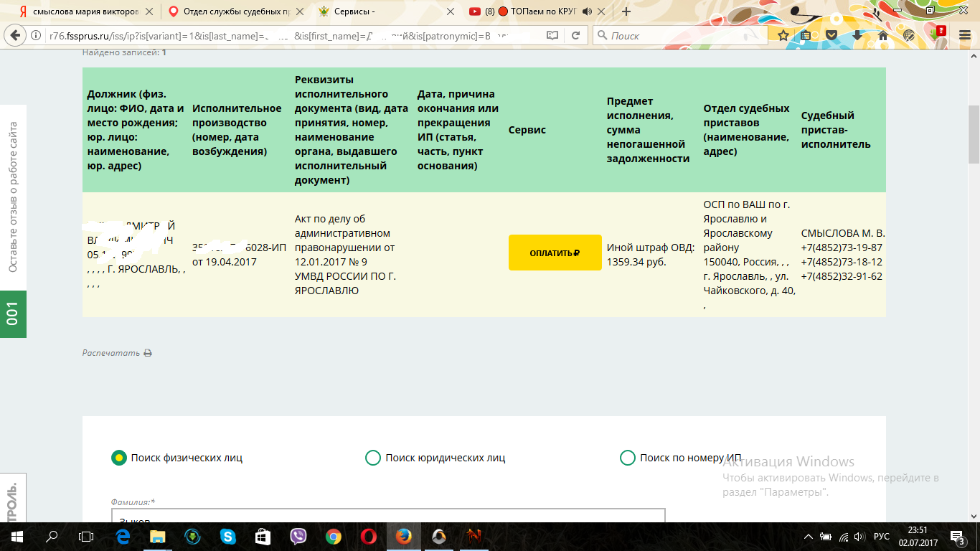Open a new browser tab
The image size is (980, 551).
626,11
